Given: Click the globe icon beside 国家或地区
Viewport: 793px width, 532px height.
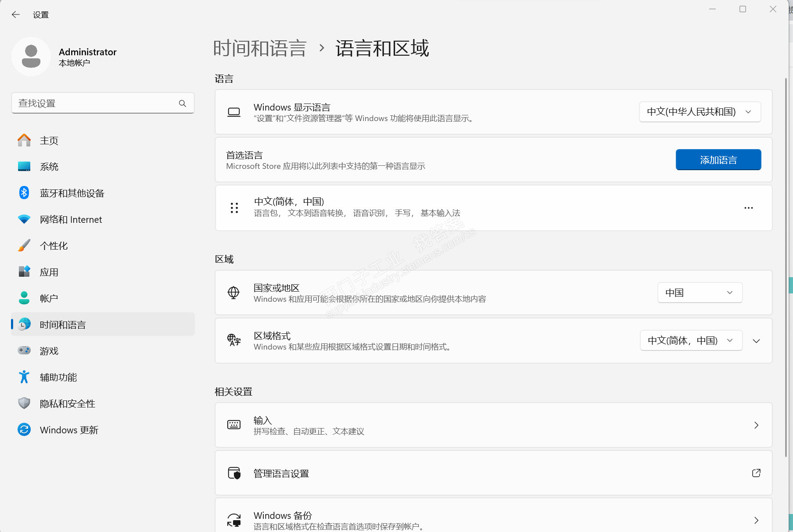Looking at the screenshot, I should tap(233, 293).
